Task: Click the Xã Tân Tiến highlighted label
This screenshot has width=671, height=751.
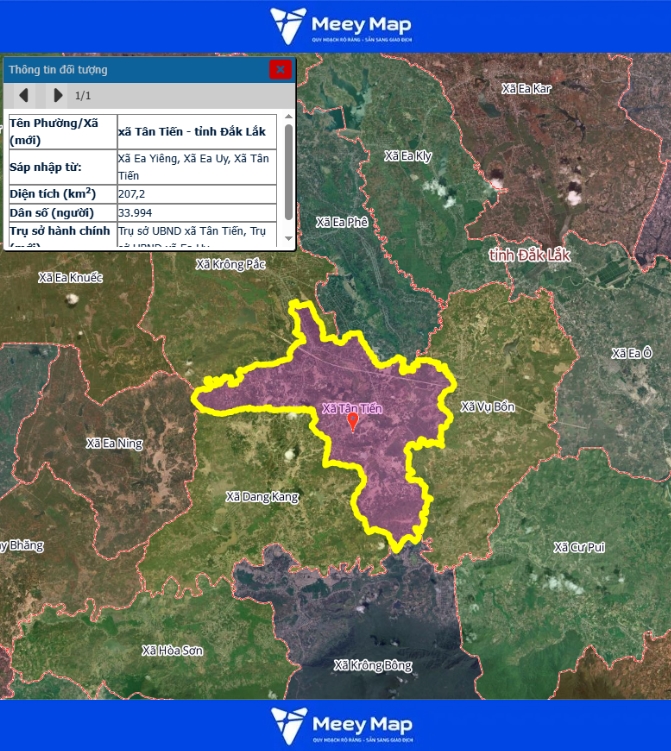Action: 351,408
